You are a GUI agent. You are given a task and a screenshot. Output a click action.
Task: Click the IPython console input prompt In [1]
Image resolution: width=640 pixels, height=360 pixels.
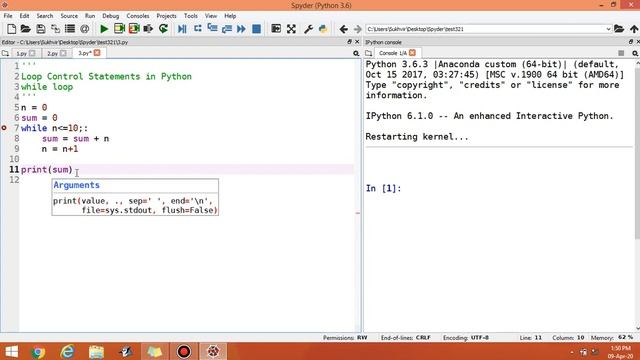tap(383, 189)
